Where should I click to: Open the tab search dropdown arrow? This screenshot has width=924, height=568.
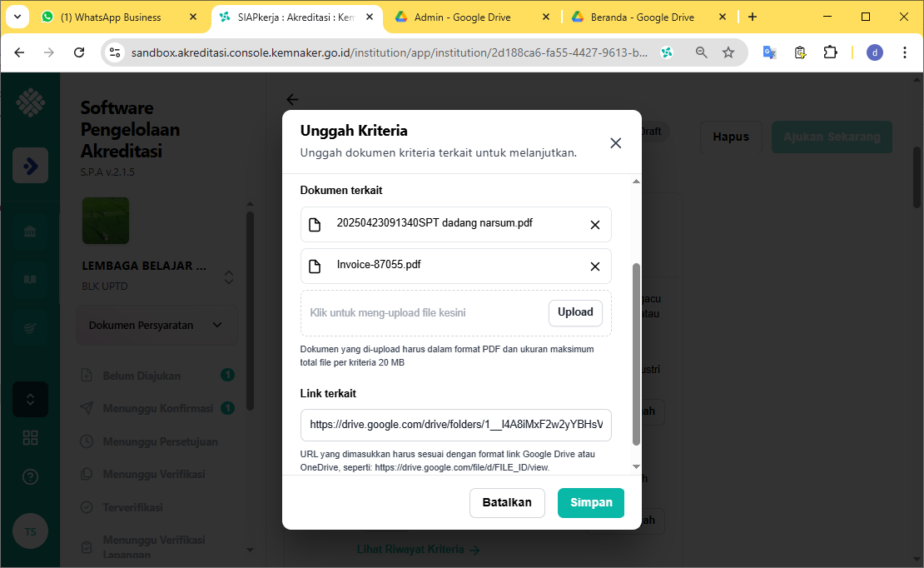(x=17, y=17)
